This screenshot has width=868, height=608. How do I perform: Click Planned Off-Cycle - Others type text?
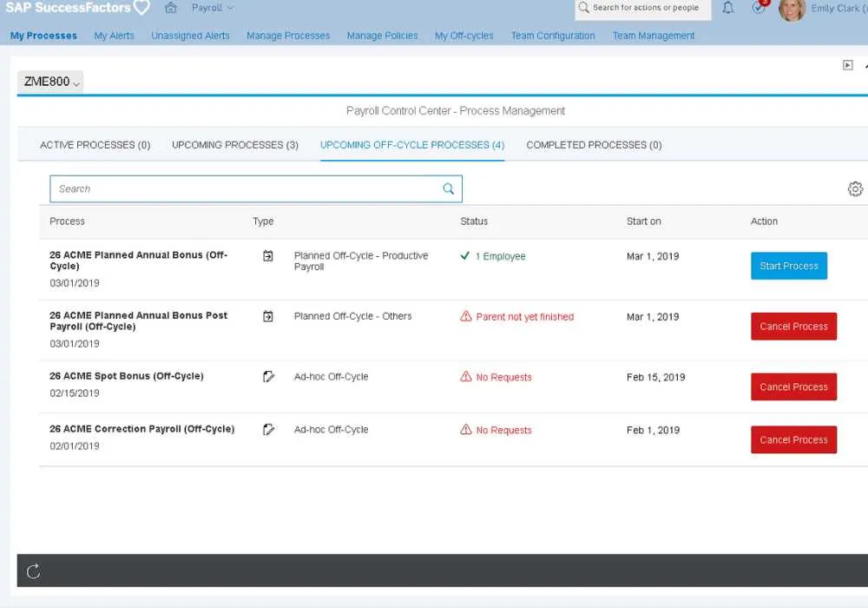(352, 316)
